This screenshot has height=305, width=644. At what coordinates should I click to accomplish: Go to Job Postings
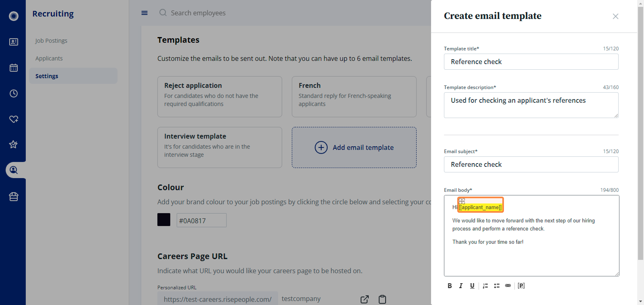pyautogui.click(x=51, y=40)
